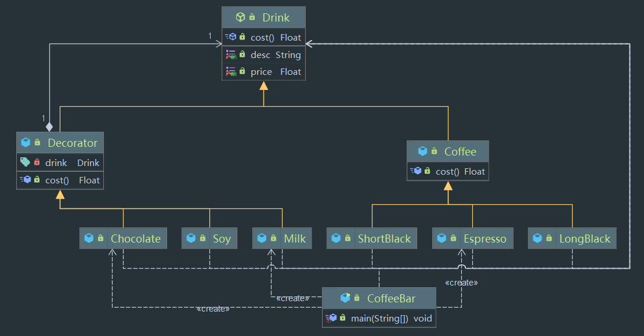Click the Drink abstract class icon

tap(240, 17)
